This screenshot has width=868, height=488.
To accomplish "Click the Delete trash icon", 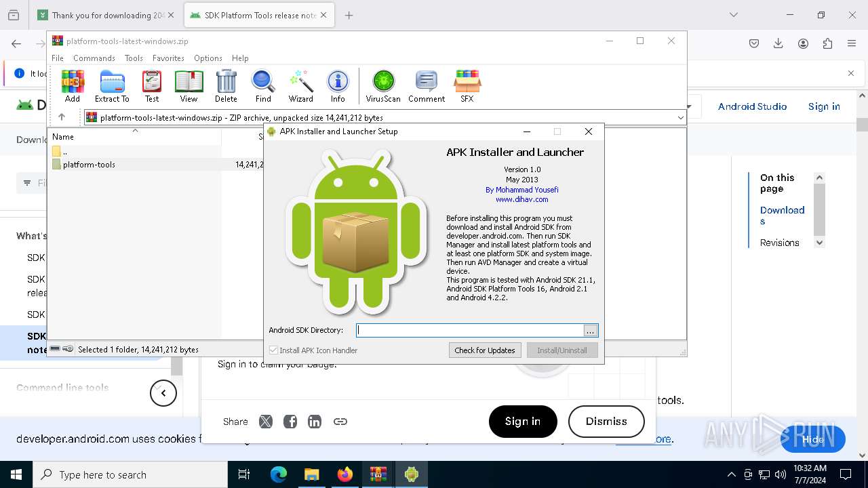I will [x=226, y=86].
